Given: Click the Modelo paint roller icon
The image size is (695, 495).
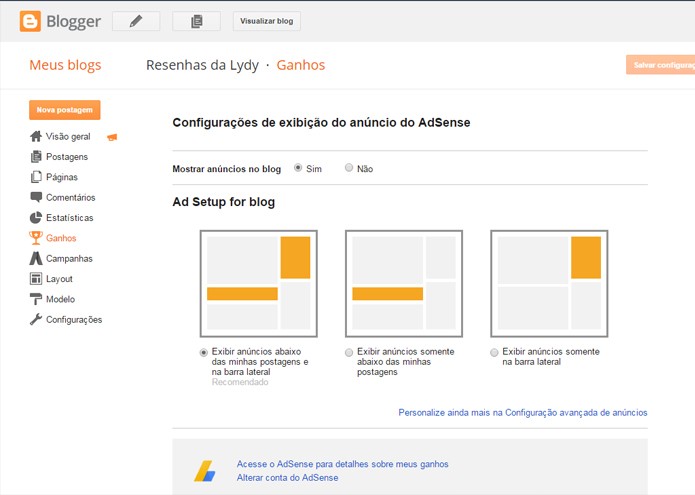Looking at the screenshot, I should (x=36, y=299).
